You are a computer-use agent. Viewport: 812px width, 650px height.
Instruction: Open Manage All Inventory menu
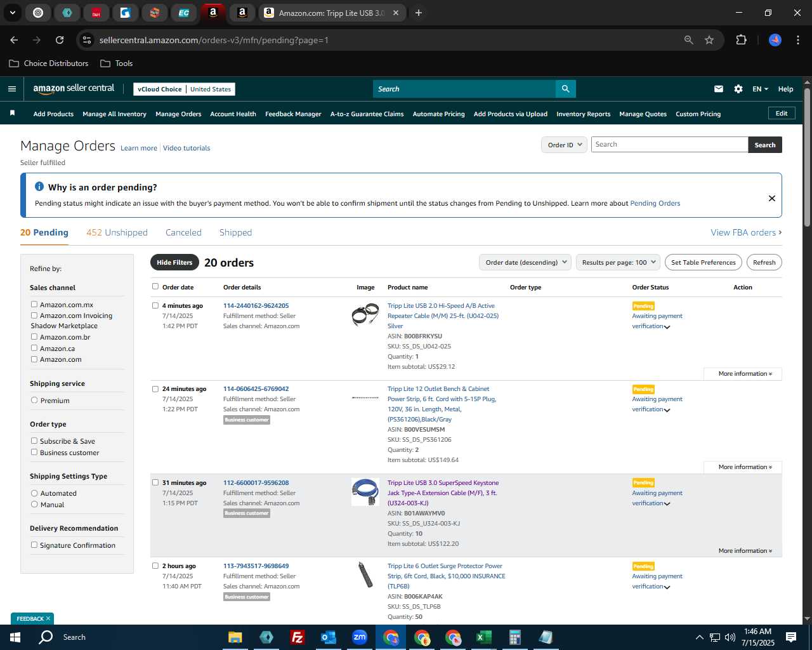[114, 114]
